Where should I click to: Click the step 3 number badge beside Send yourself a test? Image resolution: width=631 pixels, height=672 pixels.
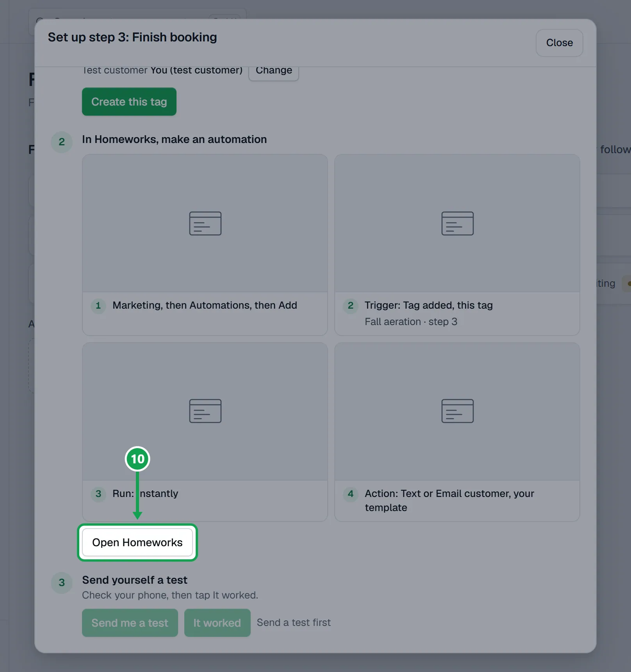pos(62,583)
